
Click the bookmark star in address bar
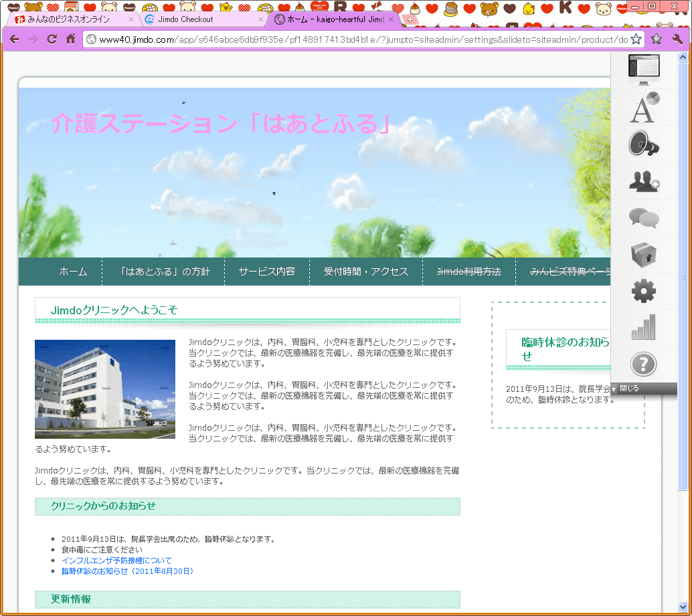pos(635,39)
